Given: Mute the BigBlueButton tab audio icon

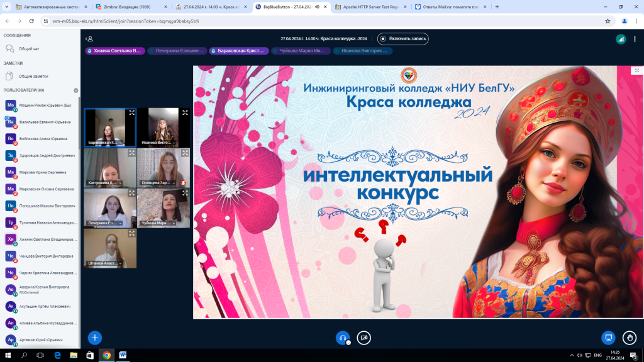Looking at the screenshot, I should (x=318, y=7).
